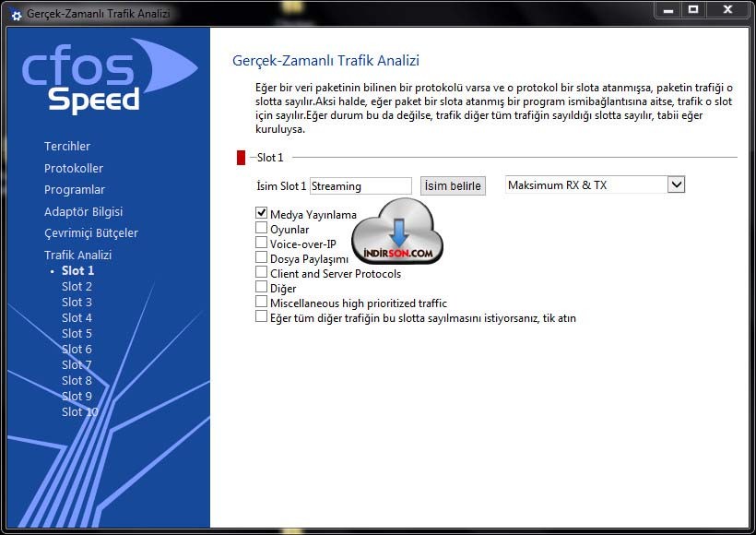Image resolution: width=756 pixels, height=535 pixels.
Task: Open Tercihler in the sidebar
Action: pyautogui.click(x=67, y=146)
